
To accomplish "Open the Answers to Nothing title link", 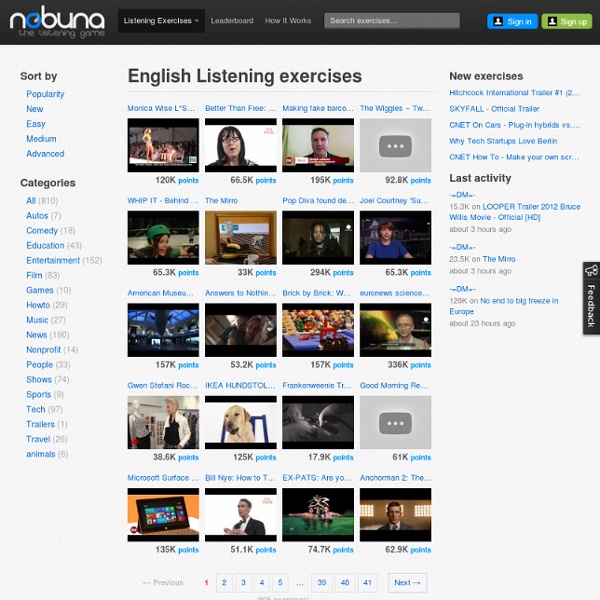I will (x=240, y=293).
